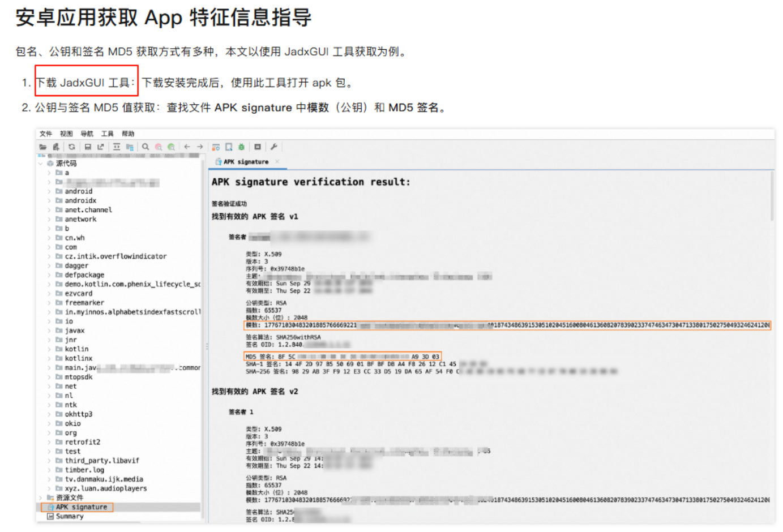
Task: Click the green Debugger bug icon
Action: coord(242,147)
